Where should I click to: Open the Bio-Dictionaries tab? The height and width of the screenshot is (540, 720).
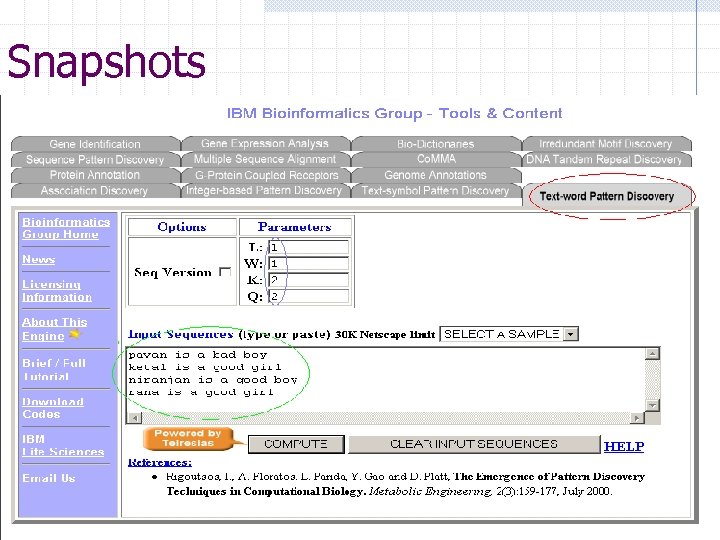(x=435, y=144)
